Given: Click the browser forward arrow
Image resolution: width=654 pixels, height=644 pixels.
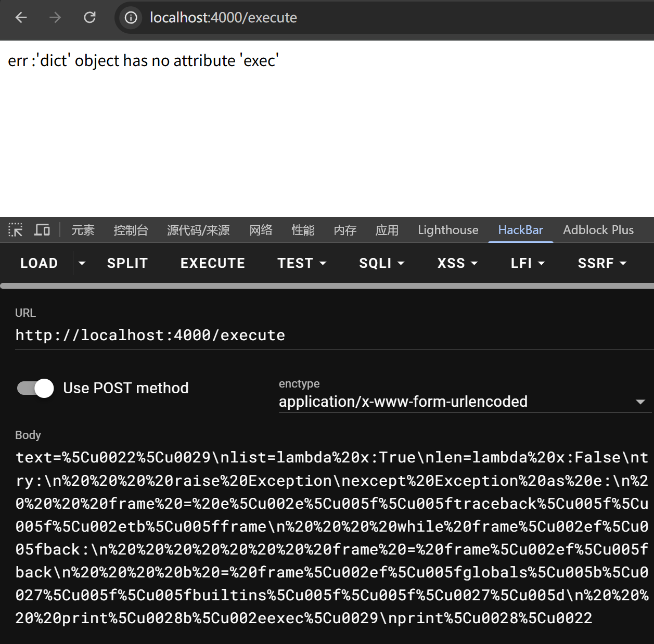Looking at the screenshot, I should click(x=55, y=18).
